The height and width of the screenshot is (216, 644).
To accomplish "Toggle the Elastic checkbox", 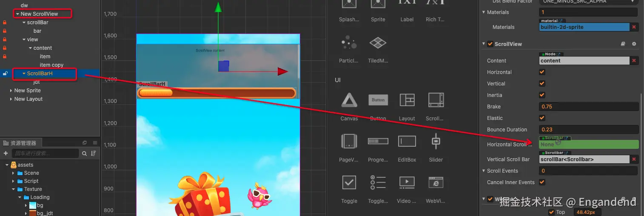I will point(542,118).
